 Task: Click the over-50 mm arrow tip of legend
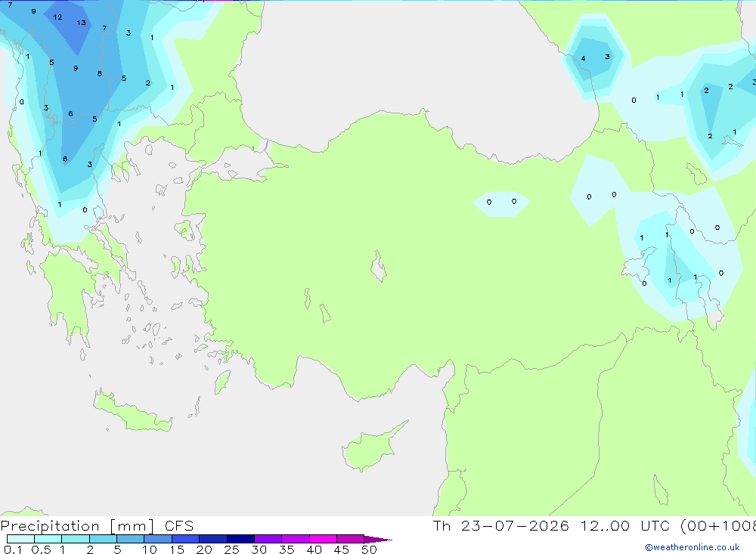[x=378, y=540]
